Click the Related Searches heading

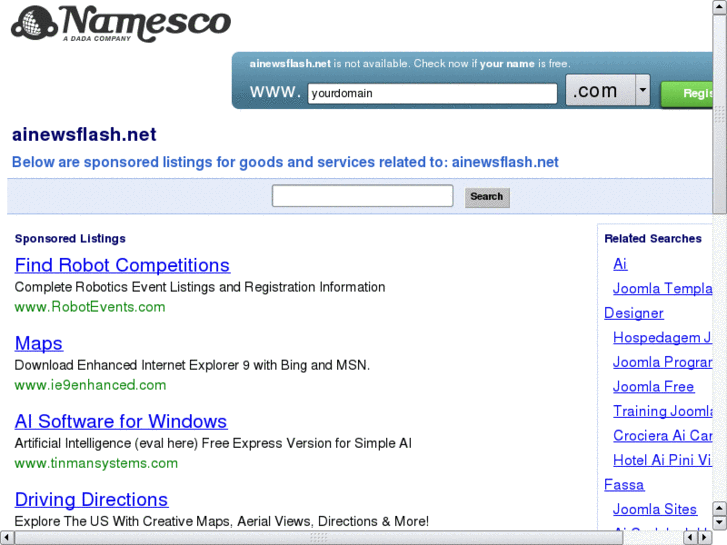coord(653,238)
